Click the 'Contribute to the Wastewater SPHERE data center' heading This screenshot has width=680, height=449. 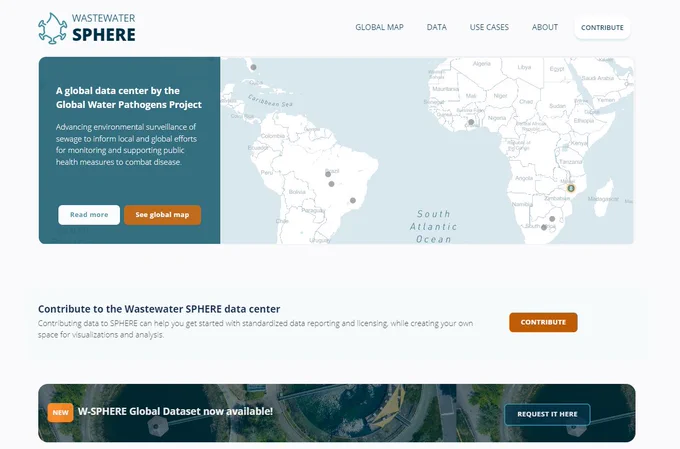(159, 309)
